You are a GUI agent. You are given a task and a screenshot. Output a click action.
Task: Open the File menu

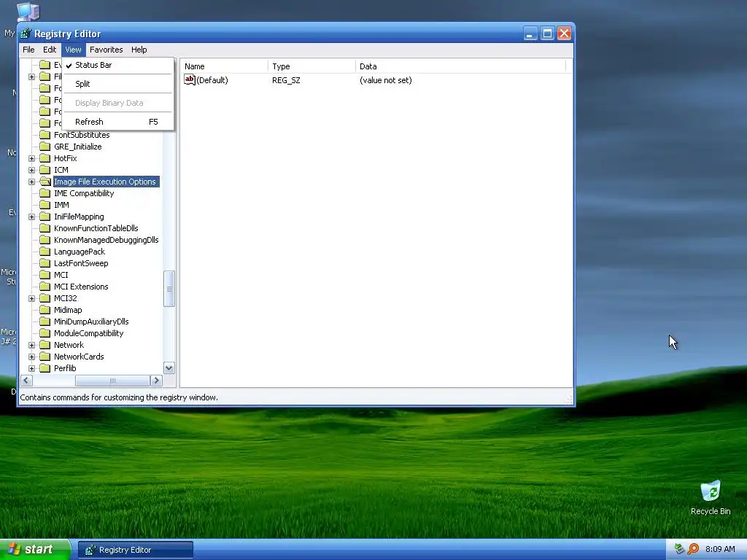(x=28, y=50)
